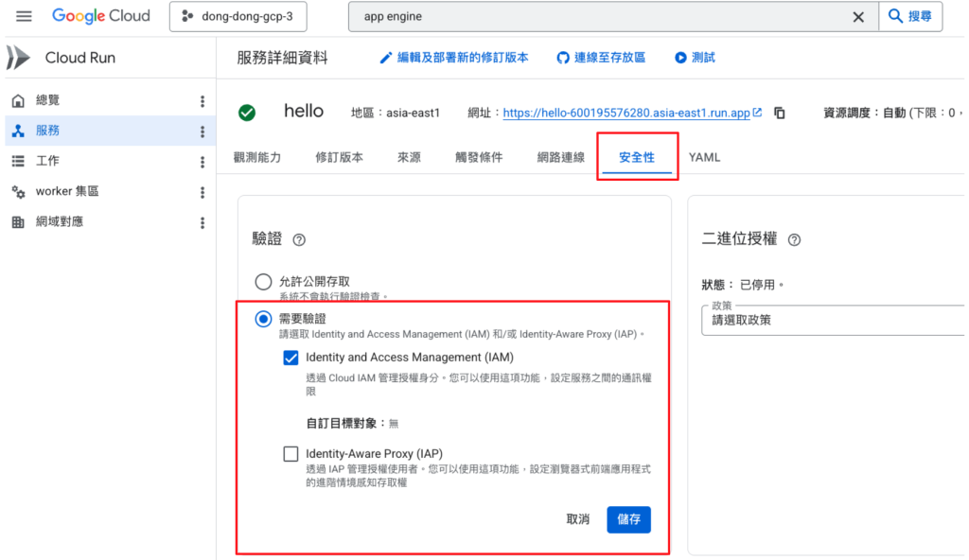Switch to the 來源 tab
The image size is (969, 560).
tap(409, 157)
